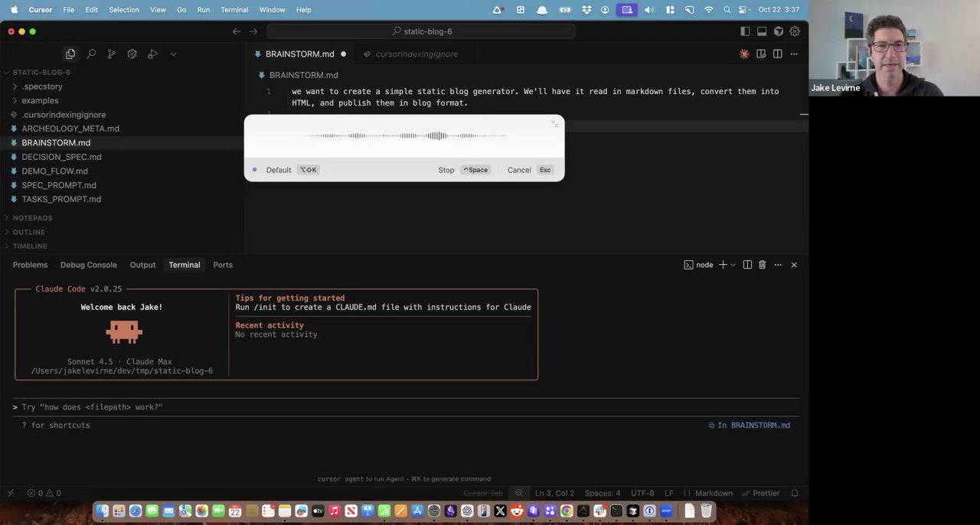Open the Terminal menu in menu bar
The height and width of the screenshot is (525, 980).
pos(234,10)
